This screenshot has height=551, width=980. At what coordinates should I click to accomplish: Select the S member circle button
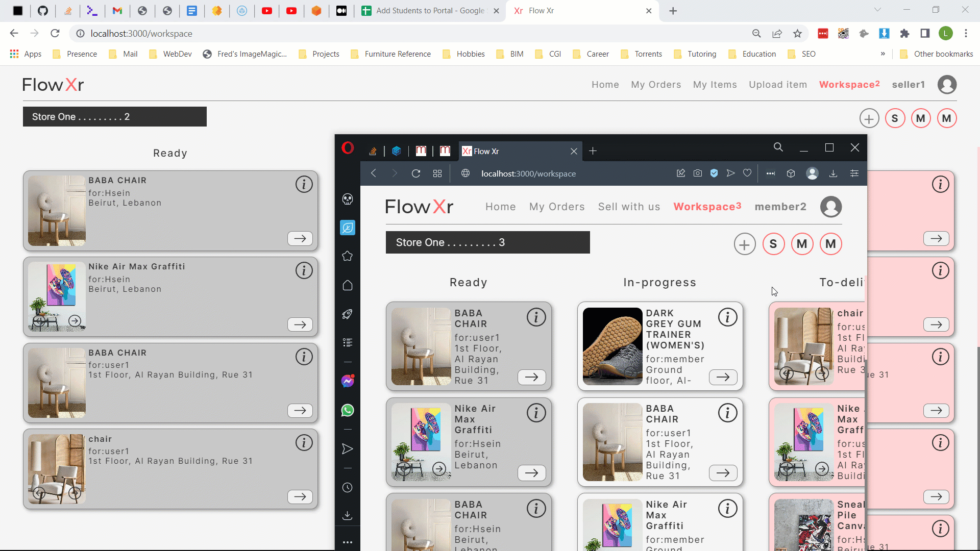[894, 118]
